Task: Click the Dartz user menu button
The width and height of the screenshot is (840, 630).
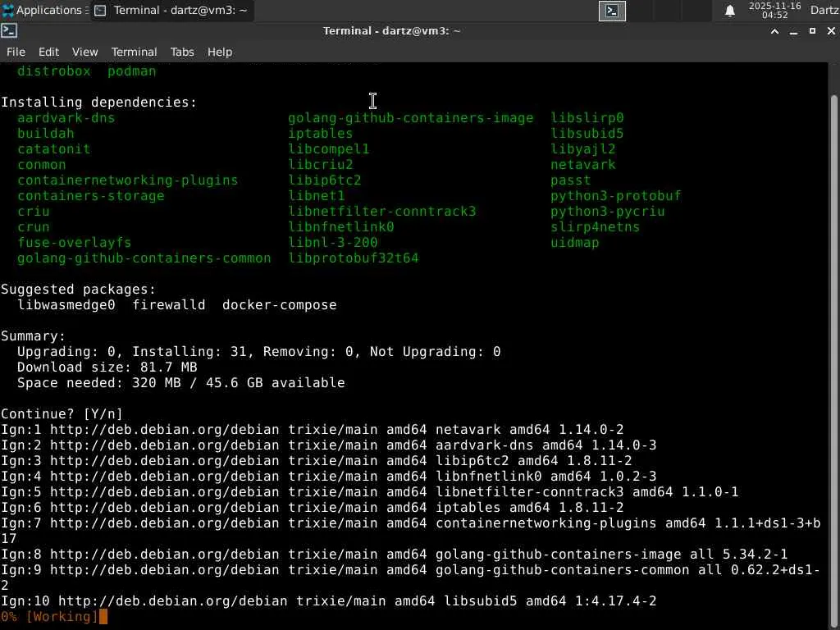Action: click(824, 11)
